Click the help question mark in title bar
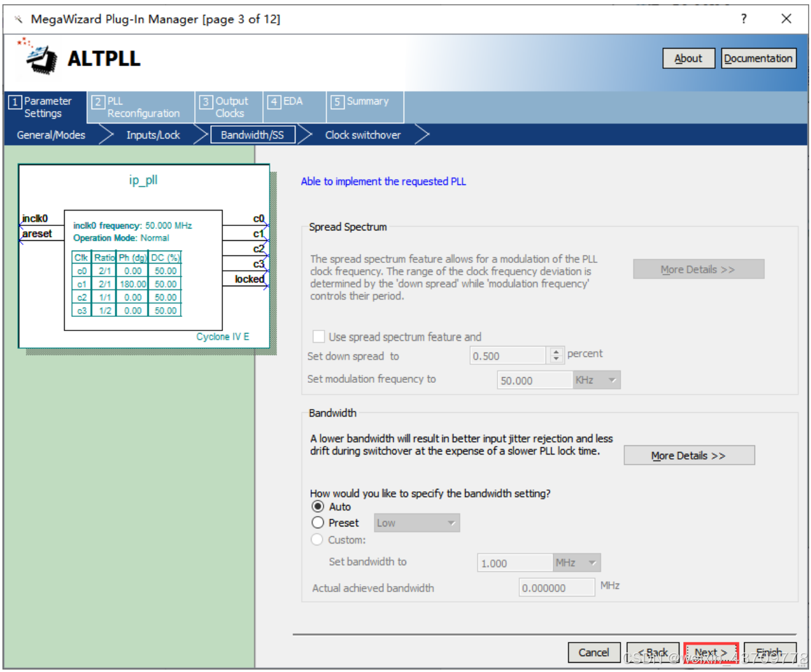This screenshot has width=811, height=672. coord(743,18)
